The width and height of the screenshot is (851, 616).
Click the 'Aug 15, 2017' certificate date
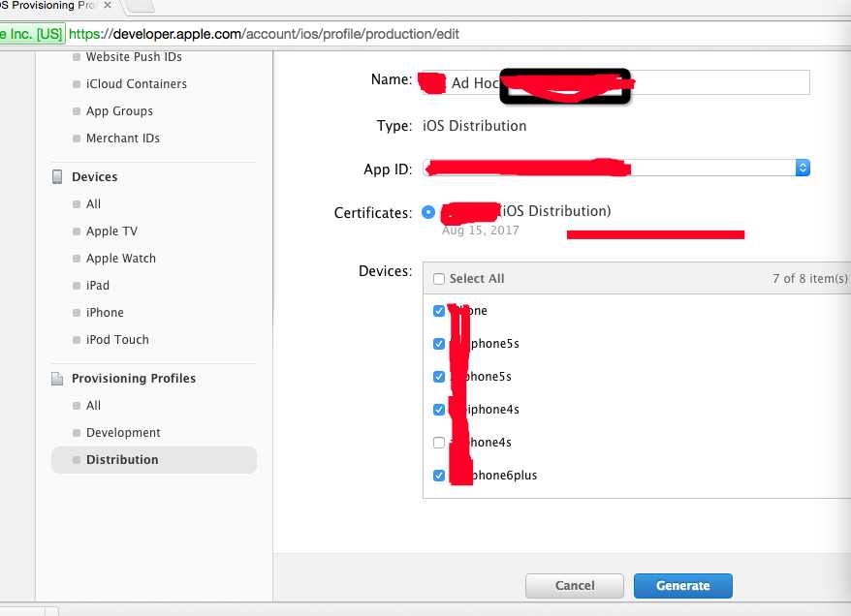(481, 231)
